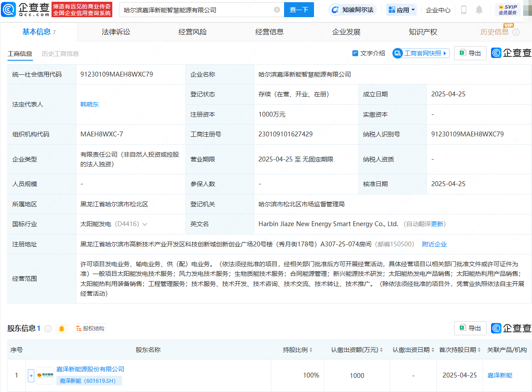
Task: Click 企查查 logo beside 股东信息 export
Action: point(511,328)
